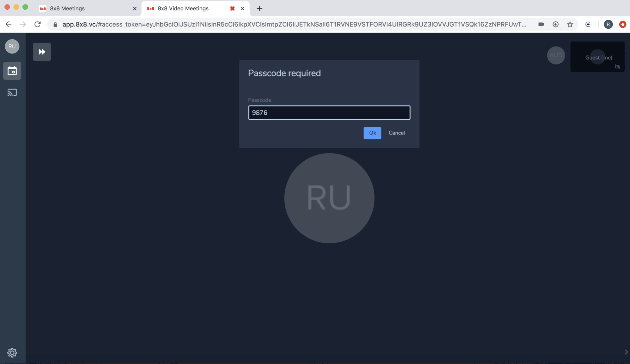
Task: Bookmark this page with star icon
Action: (570, 24)
